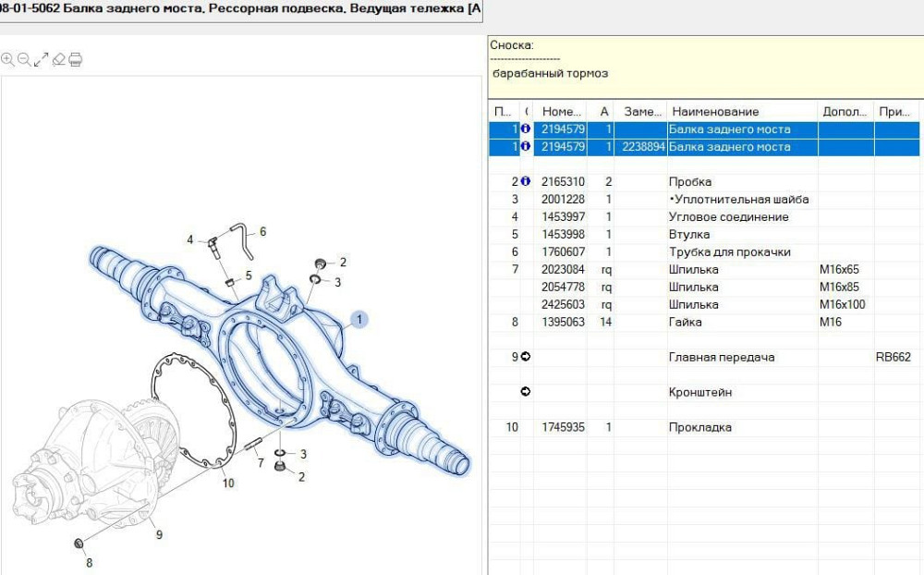This screenshot has width=924, height=575.
Task: Click info icon on row with replacement 2238894
Action: [526, 147]
